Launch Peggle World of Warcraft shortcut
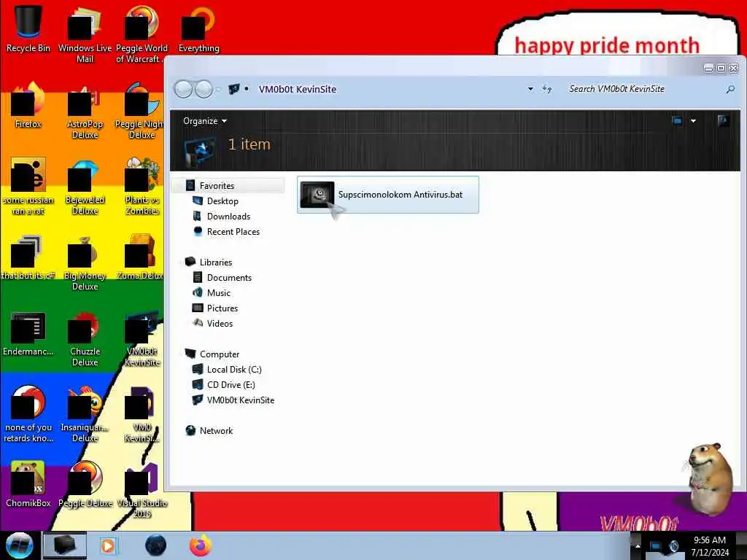This screenshot has height=560, width=747. pyautogui.click(x=142, y=34)
